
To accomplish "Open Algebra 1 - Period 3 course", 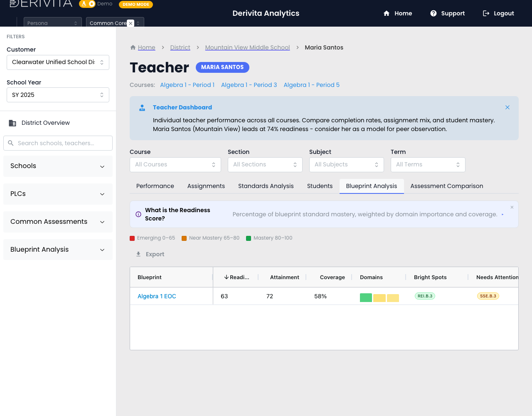I will [249, 85].
